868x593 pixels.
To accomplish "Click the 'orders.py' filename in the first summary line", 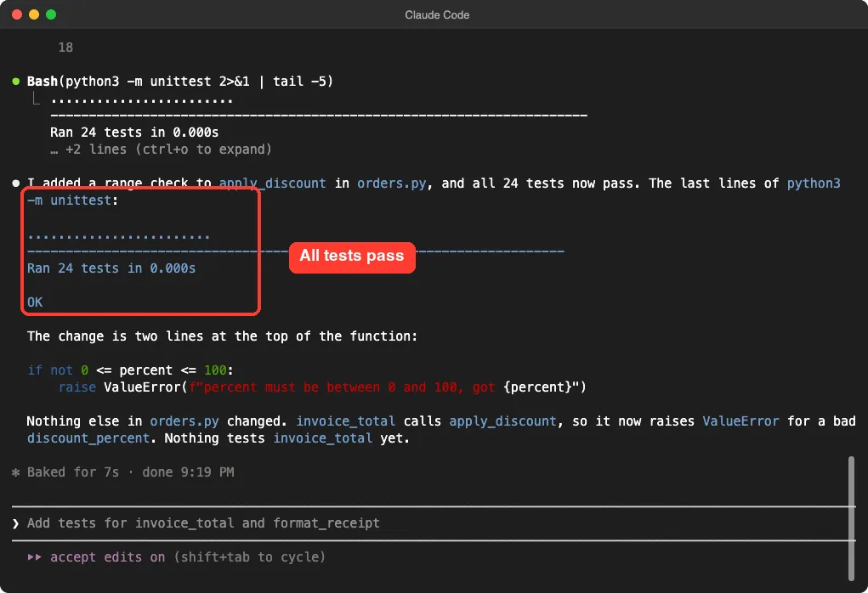I will [x=391, y=184].
